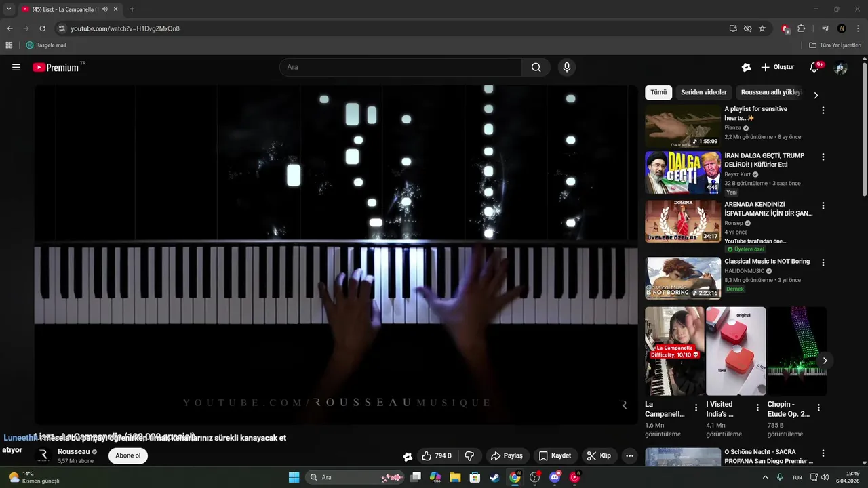
Task: Open 'Classical Music Is NOT Boring' thumbnail
Action: [x=683, y=278]
